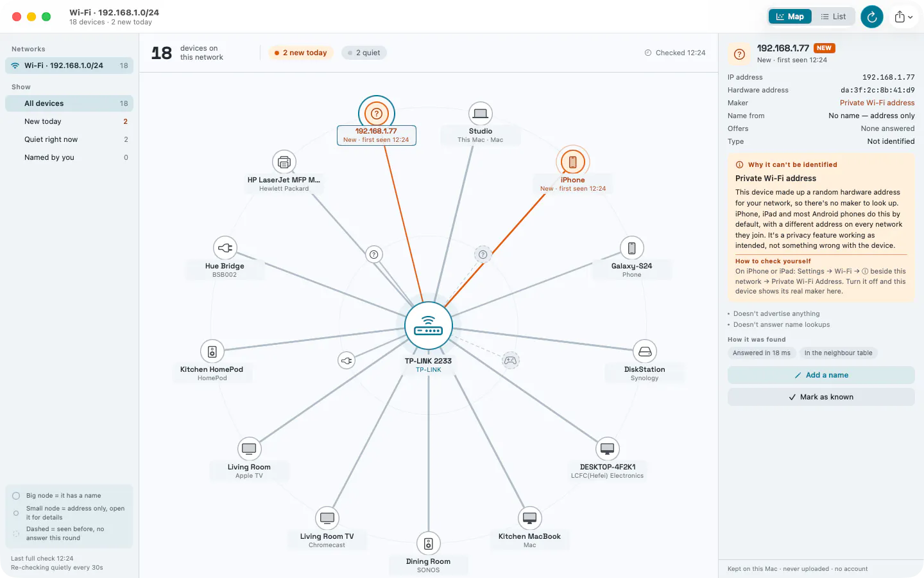Viewport: 924px width, 578px height.
Task: Click the Studio Mac laptop node icon
Action: (x=481, y=114)
